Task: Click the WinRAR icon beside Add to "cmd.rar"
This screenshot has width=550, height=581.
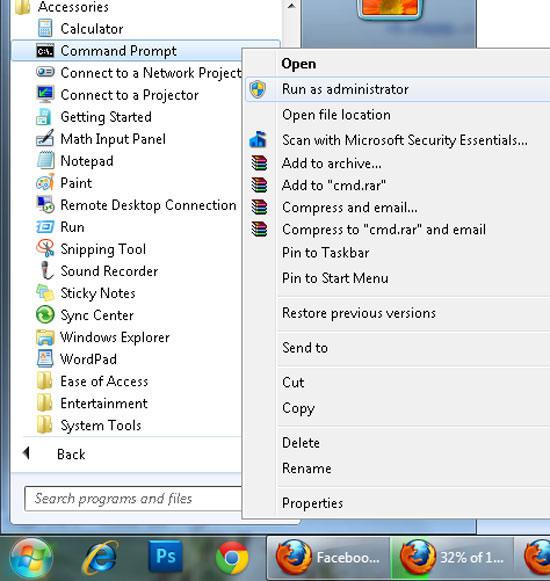Action: click(x=259, y=185)
